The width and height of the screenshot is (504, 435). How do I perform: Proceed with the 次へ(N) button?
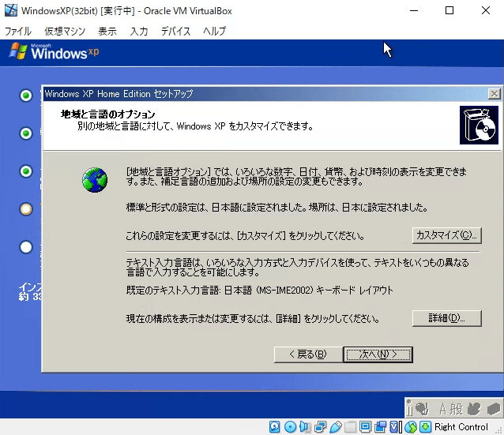click(x=378, y=354)
